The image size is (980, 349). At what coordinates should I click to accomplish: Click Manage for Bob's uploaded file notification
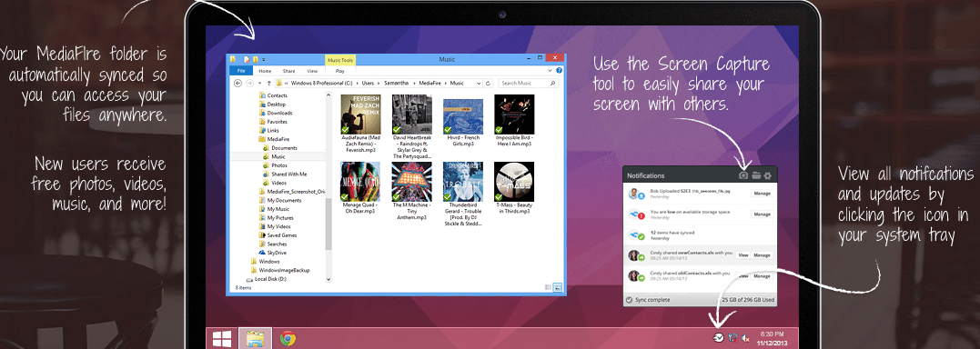click(x=762, y=194)
